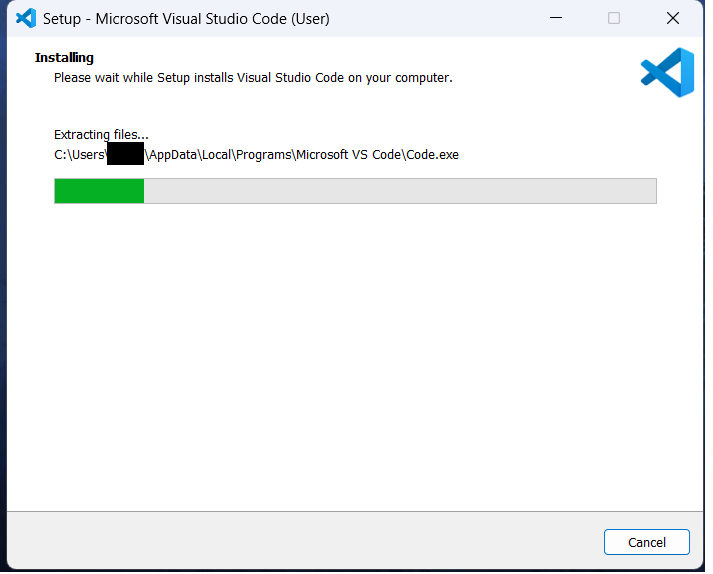
Task: Click "C:\Users" at start of path
Action: tap(80, 154)
